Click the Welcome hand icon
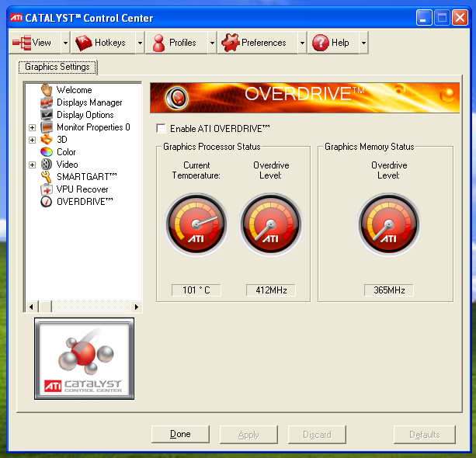The image size is (476, 458). (47, 90)
